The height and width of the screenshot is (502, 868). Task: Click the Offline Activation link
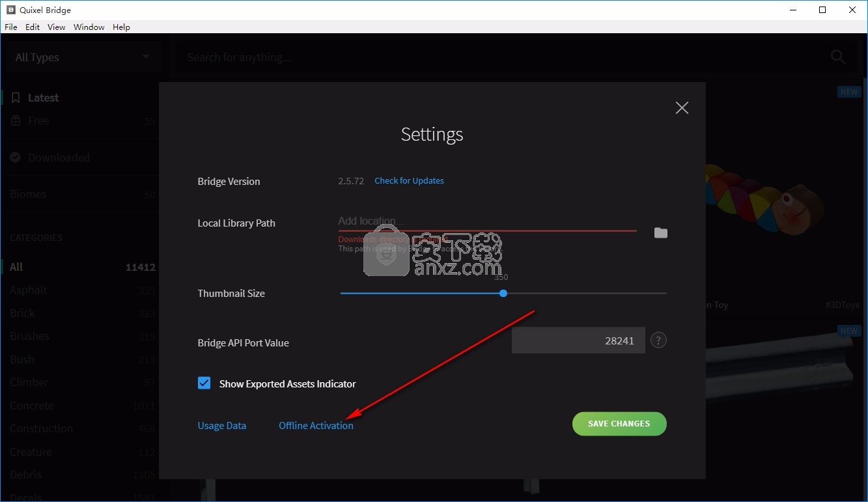pos(316,425)
